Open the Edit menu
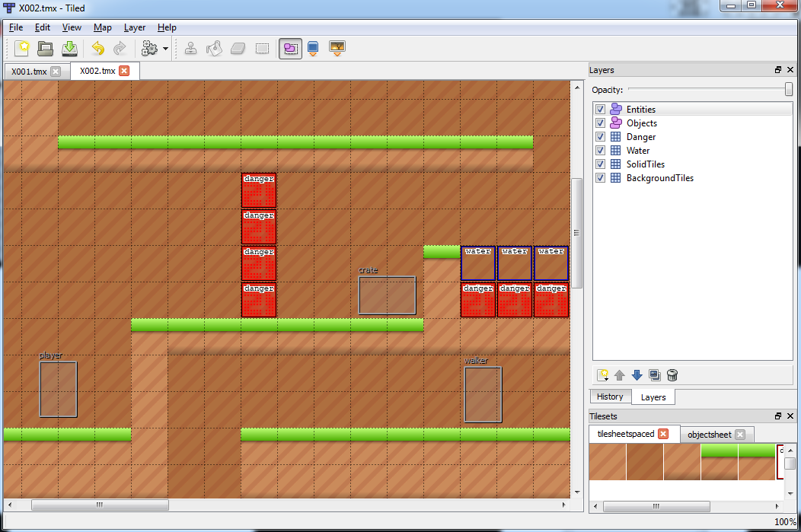Screen dimensions: 801x532 43,27
